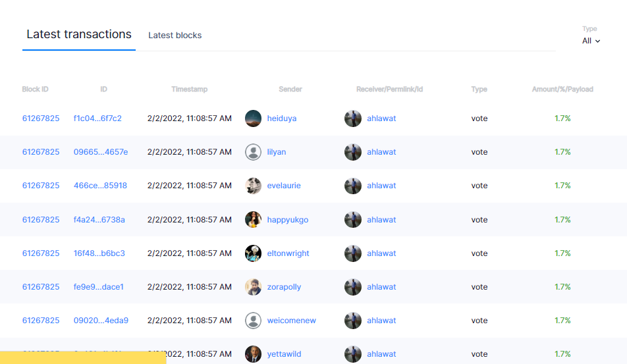Open transaction fe9e9...dace1

coord(99,286)
